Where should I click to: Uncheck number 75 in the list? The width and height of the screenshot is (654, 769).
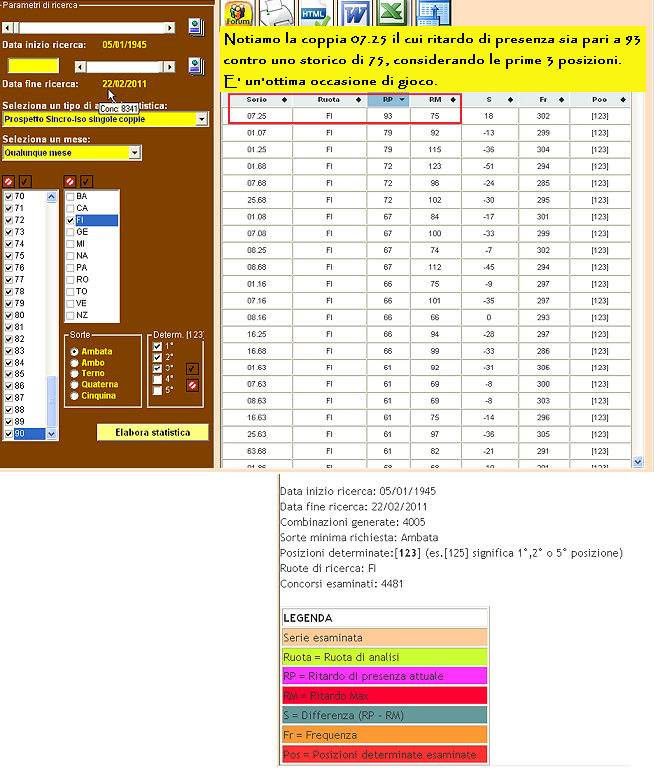tap(10, 255)
